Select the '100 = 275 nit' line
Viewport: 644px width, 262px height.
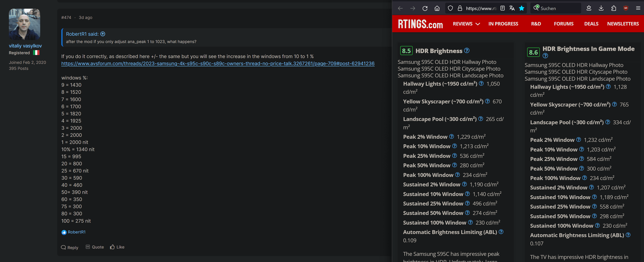[76, 221]
